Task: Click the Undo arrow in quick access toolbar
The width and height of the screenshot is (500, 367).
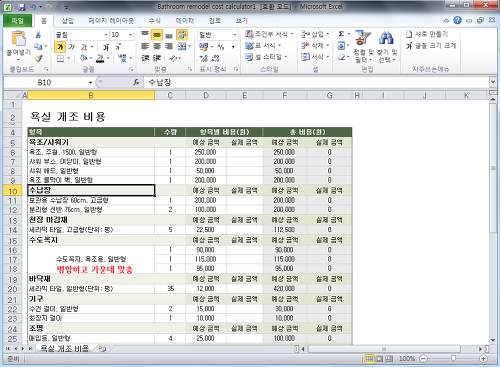Action: click(33, 7)
